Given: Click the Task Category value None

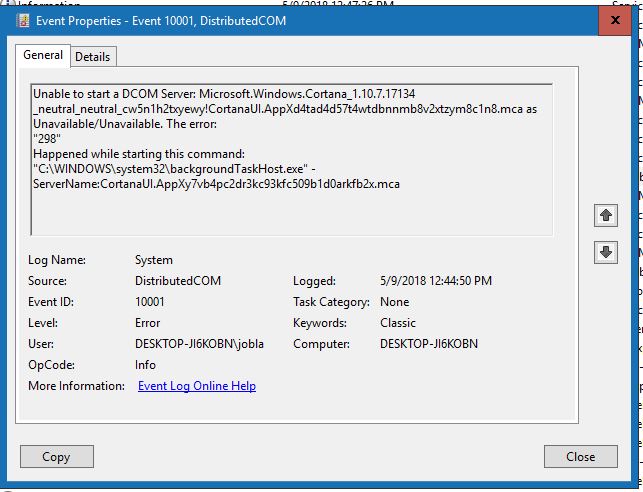Looking at the screenshot, I should click(x=394, y=302).
